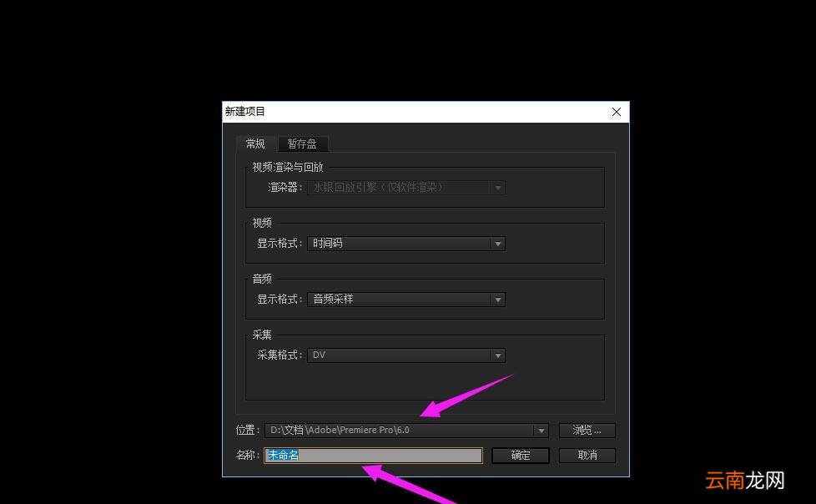Open the 音频 显示格式 音频采样 dropdown
Viewport: 816px width, 504px height.
tap(406, 300)
